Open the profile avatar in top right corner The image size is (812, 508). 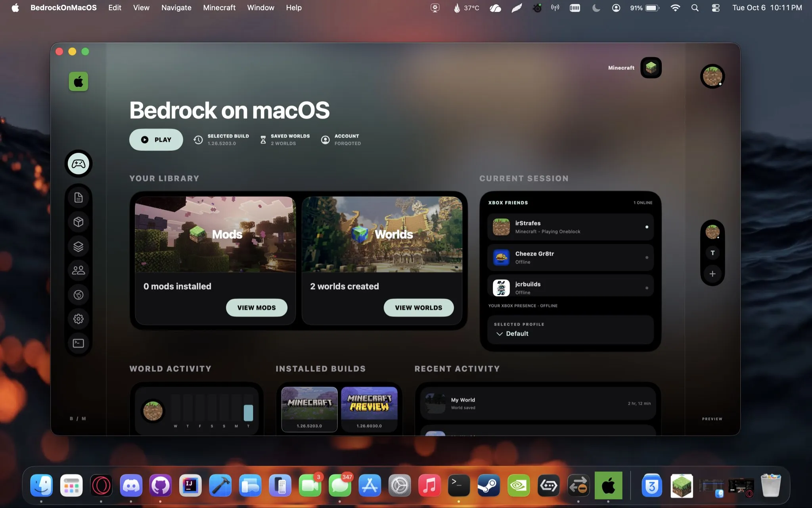712,76
